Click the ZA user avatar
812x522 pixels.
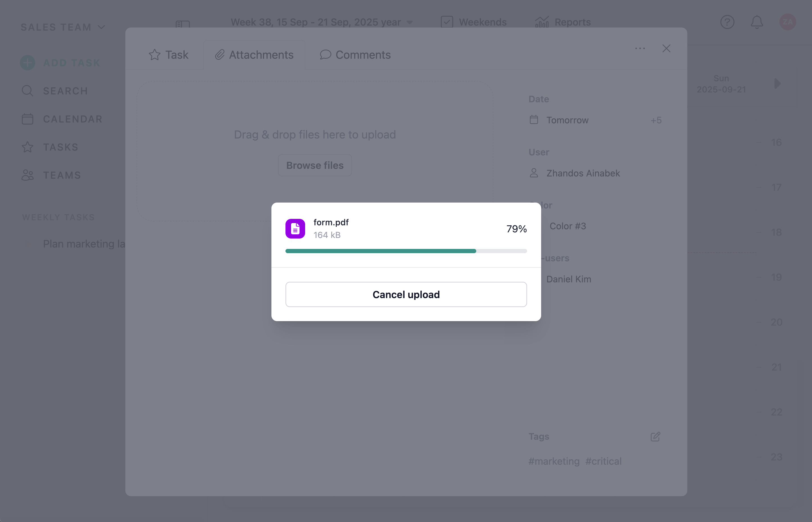tap(787, 22)
